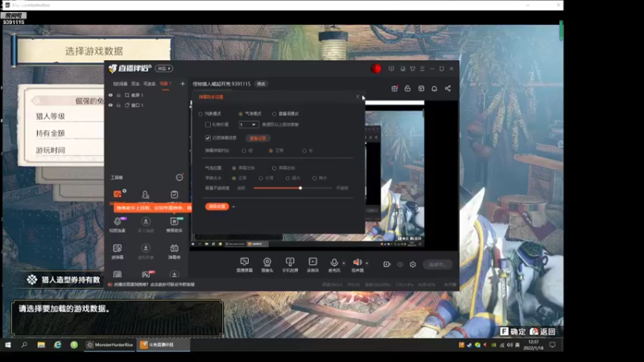Click the orange speaker icon in bottom bar
The width and height of the screenshot is (644, 362).
coord(357,262)
